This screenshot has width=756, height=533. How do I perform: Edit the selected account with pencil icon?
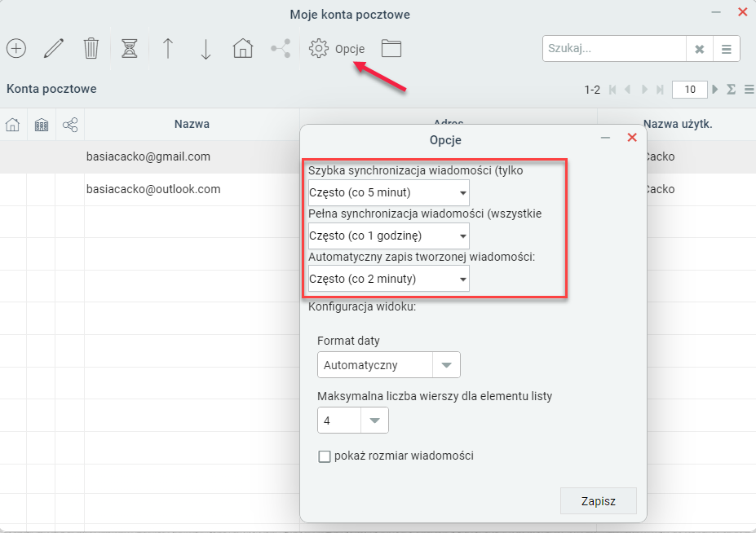click(54, 49)
